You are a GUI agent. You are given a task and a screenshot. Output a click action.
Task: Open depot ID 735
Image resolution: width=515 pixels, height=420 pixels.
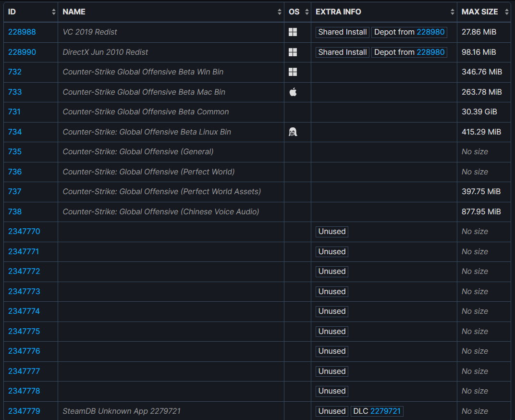click(x=15, y=151)
